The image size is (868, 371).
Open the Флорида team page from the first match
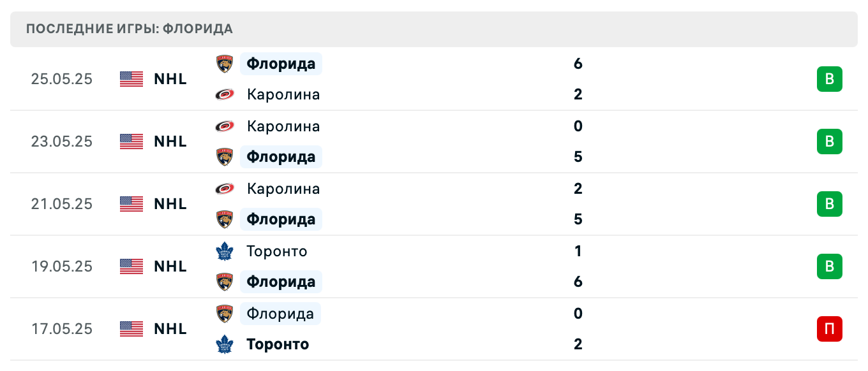281,64
